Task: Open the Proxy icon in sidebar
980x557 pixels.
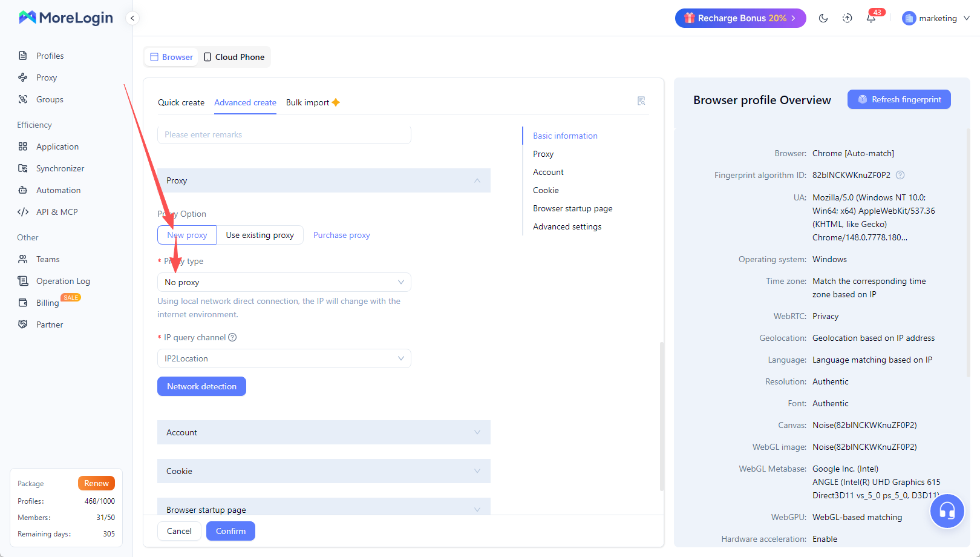Action: click(x=23, y=77)
